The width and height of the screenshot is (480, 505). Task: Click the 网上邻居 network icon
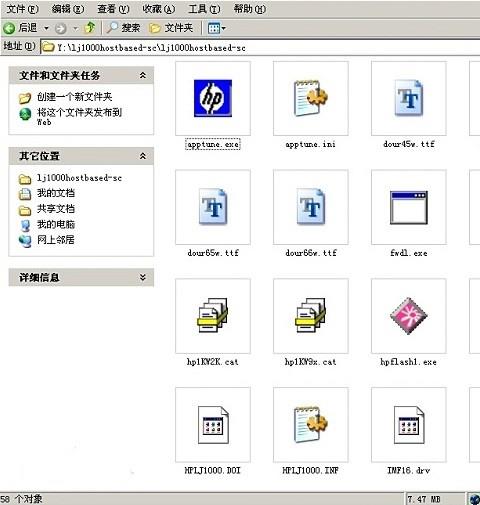click(x=25, y=241)
